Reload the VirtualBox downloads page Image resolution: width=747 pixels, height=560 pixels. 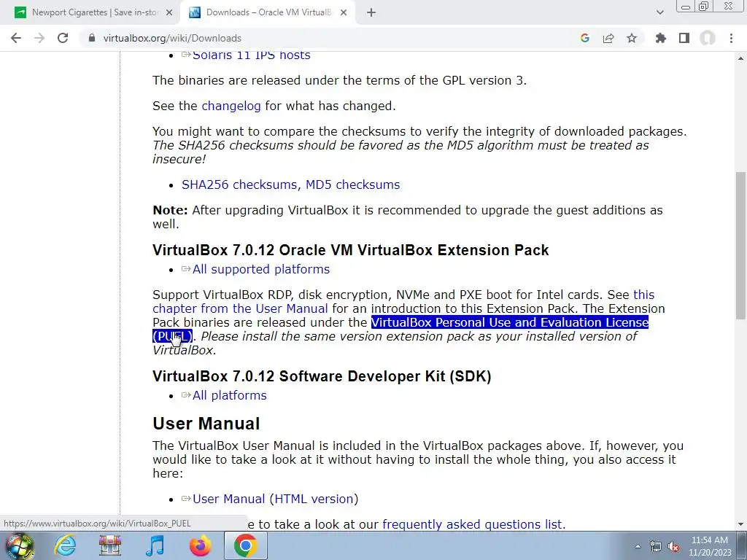pyautogui.click(x=63, y=38)
